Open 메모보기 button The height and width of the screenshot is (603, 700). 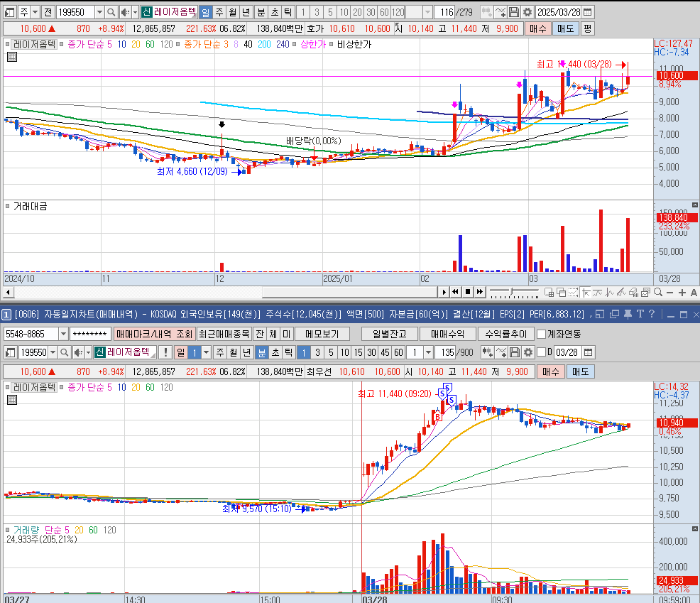322,334
